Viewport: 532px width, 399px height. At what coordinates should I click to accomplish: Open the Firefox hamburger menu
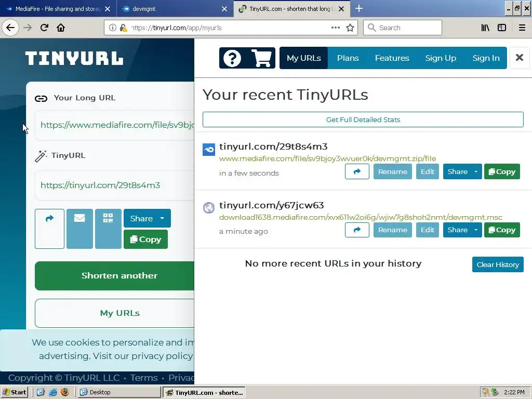(x=522, y=28)
